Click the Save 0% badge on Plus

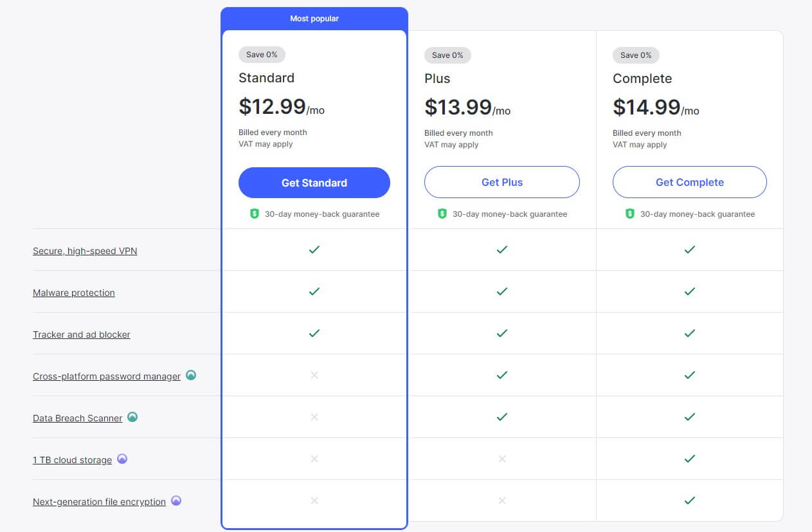pos(447,55)
